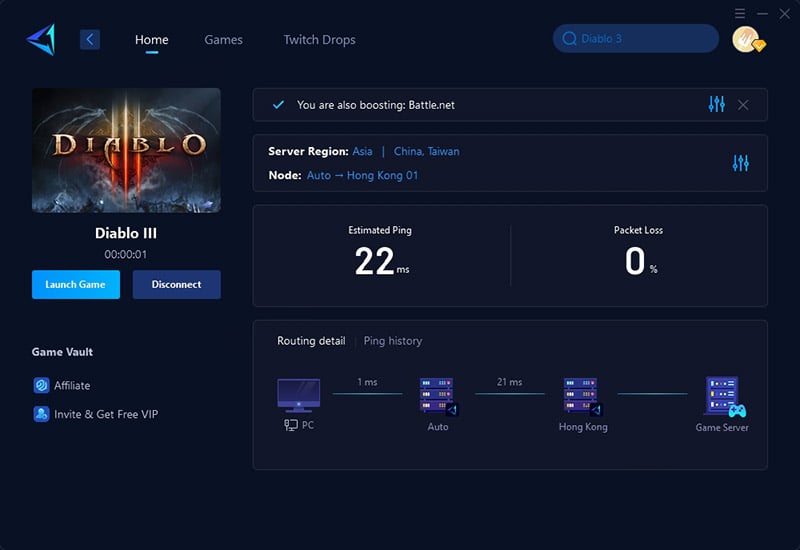Switch to the Home tab
The image size is (800, 550).
(x=152, y=39)
